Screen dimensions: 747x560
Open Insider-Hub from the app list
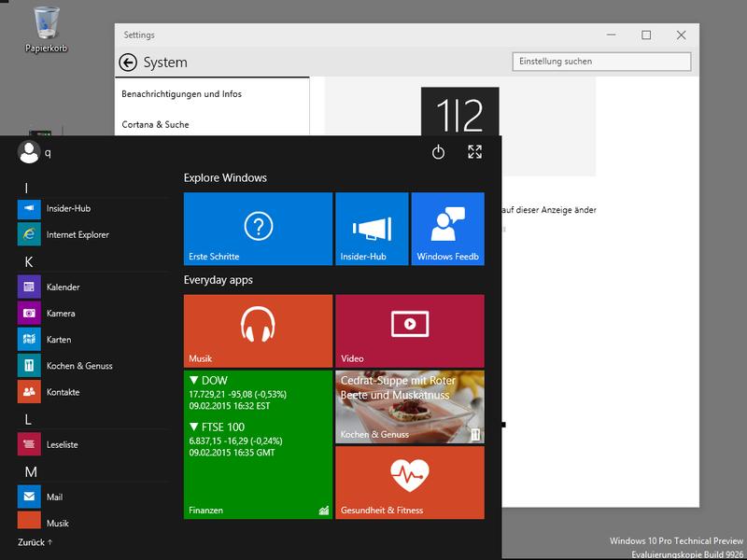point(92,208)
